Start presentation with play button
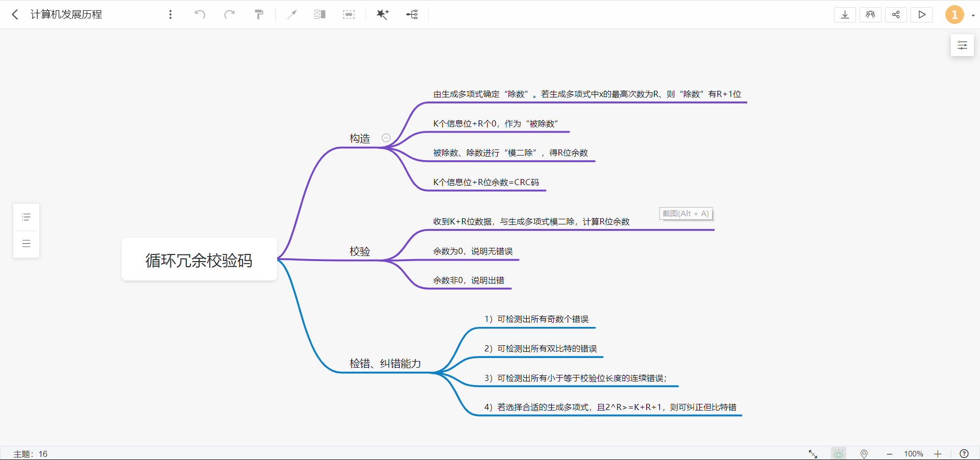Image resolution: width=980 pixels, height=460 pixels. [922, 14]
